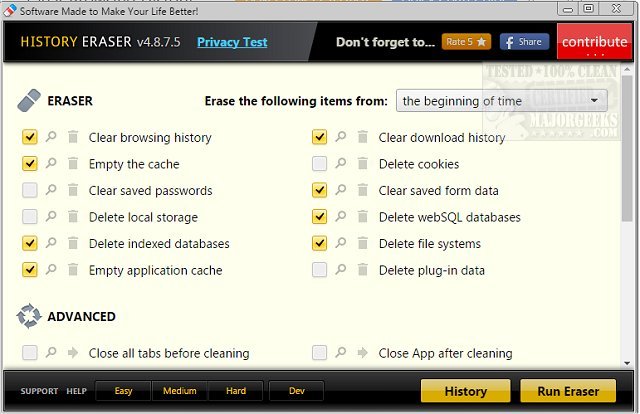Click trash icon beside Clear download history
The image size is (640, 414).
tap(362, 137)
